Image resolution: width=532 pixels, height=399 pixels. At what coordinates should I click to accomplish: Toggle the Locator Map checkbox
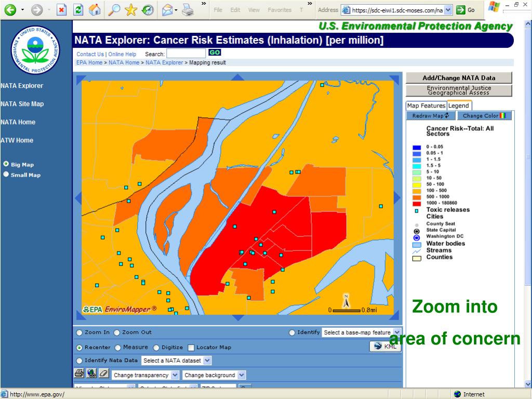click(191, 348)
